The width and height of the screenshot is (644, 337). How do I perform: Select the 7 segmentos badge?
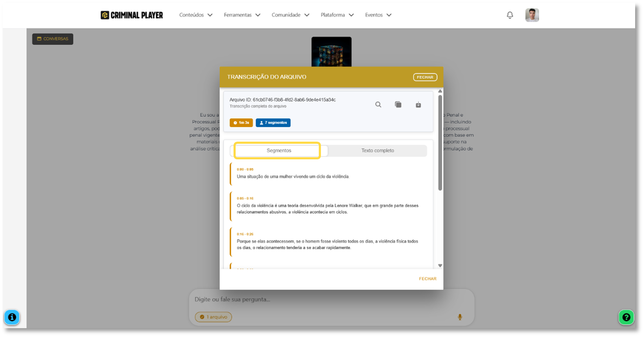pos(273,122)
